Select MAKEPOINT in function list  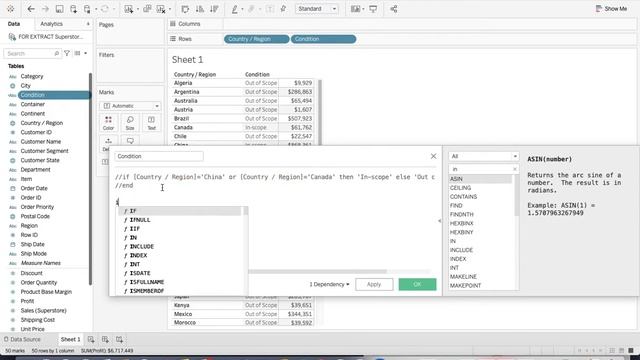coord(465,285)
